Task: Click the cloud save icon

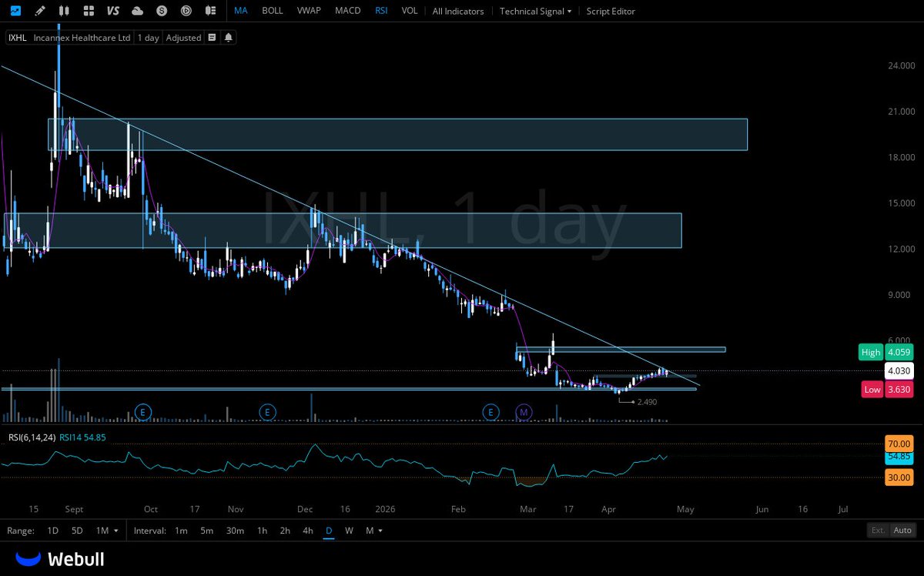Action: coord(138,11)
